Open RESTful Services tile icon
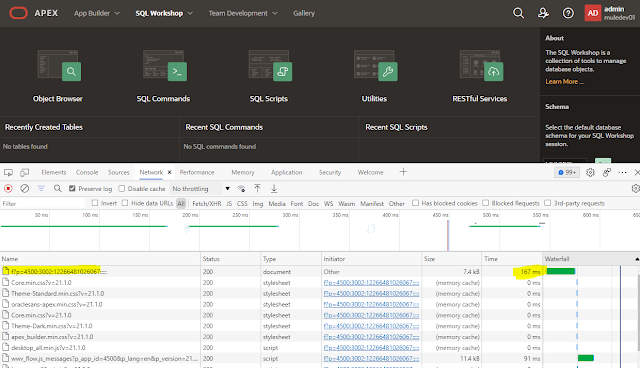The height and width of the screenshot is (368, 640). pos(481,65)
